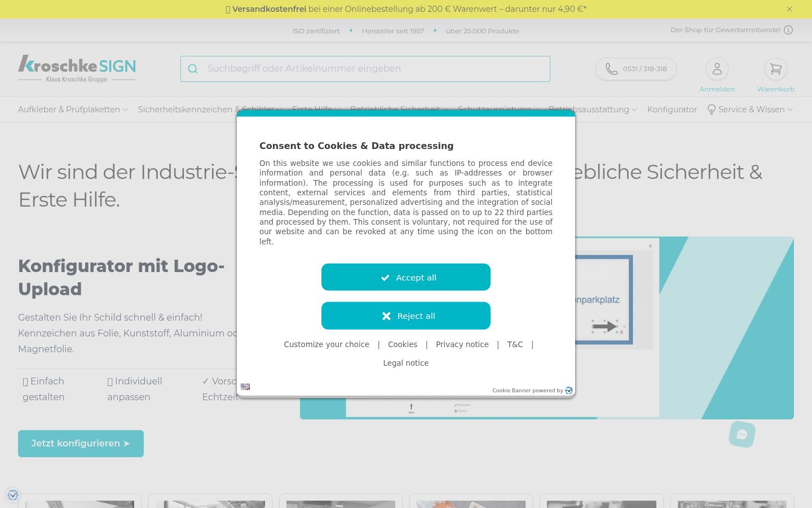Click 'Konfigurator mit Logo-Upload' heading
The width and height of the screenshot is (812, 508).
121,277
